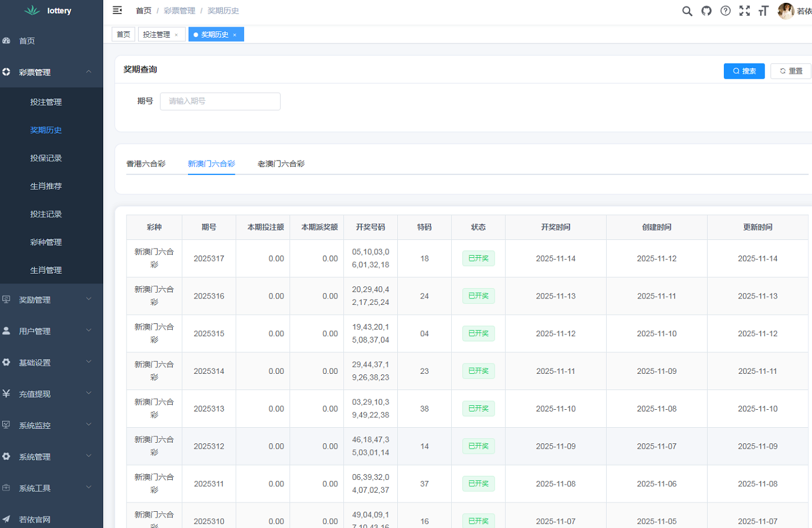Select 生肖推荐 in the sidebar menu
812x528 pixels.
(46, 185)
